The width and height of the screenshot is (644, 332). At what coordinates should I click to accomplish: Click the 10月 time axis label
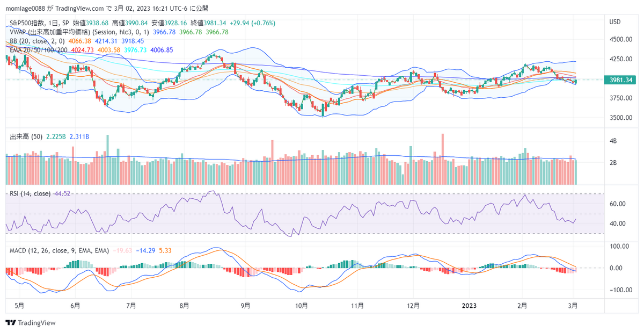point(301,305)
